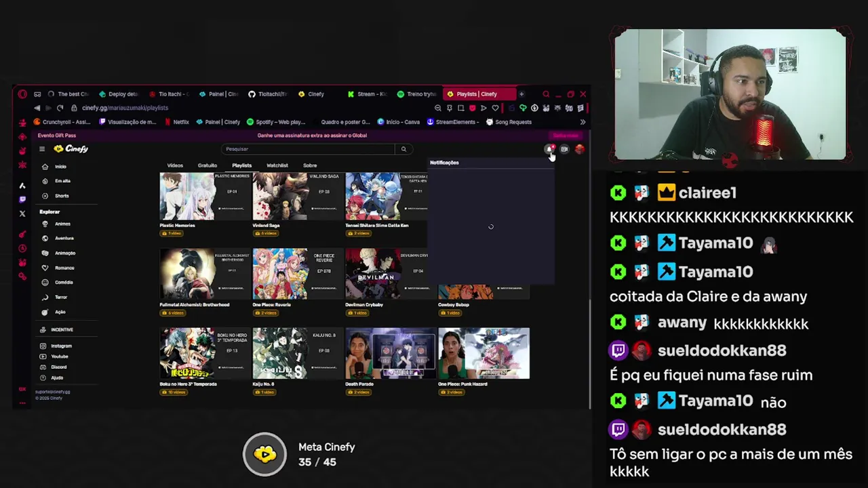Browse the Ação category

coord(55,312)
